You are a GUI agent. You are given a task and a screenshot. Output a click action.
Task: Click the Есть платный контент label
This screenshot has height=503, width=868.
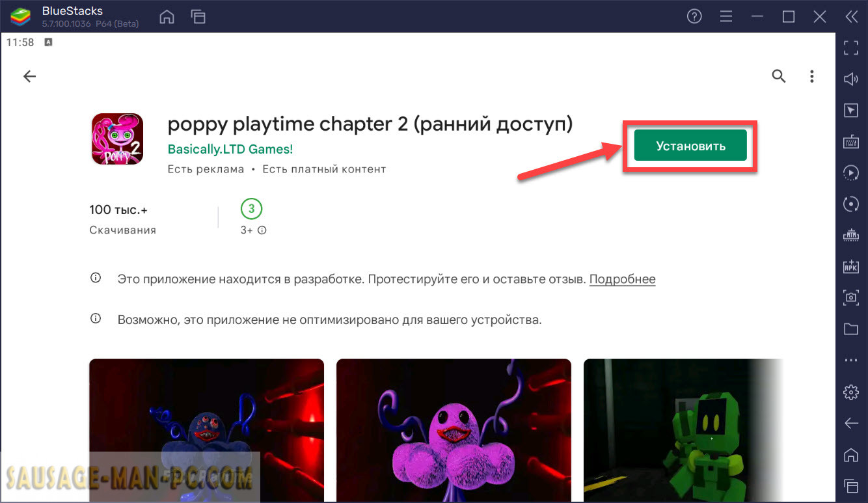pos(324,169)
